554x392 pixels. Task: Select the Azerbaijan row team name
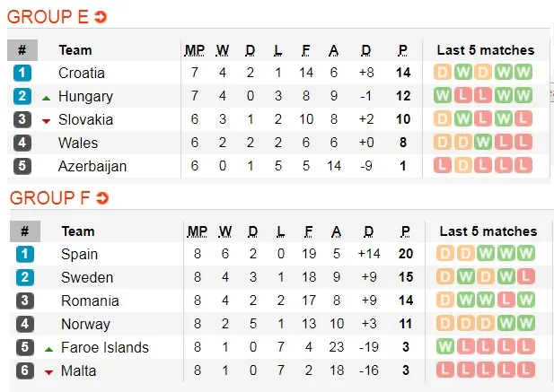tap(92, 166)
